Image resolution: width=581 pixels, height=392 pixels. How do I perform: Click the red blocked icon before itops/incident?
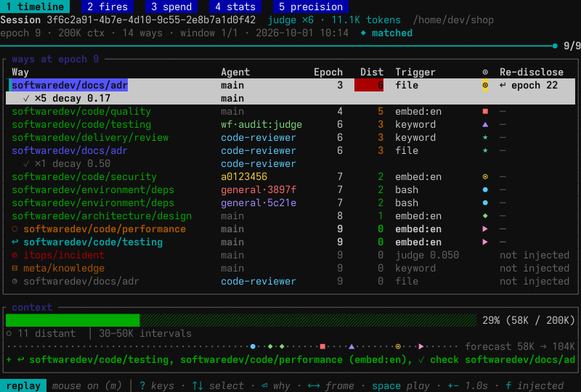pyautogui.click(x=15, y=255)
